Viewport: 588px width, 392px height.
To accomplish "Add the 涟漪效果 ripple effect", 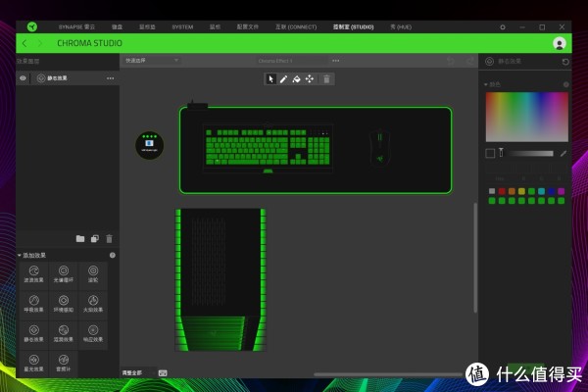I will tap(64, 334).
